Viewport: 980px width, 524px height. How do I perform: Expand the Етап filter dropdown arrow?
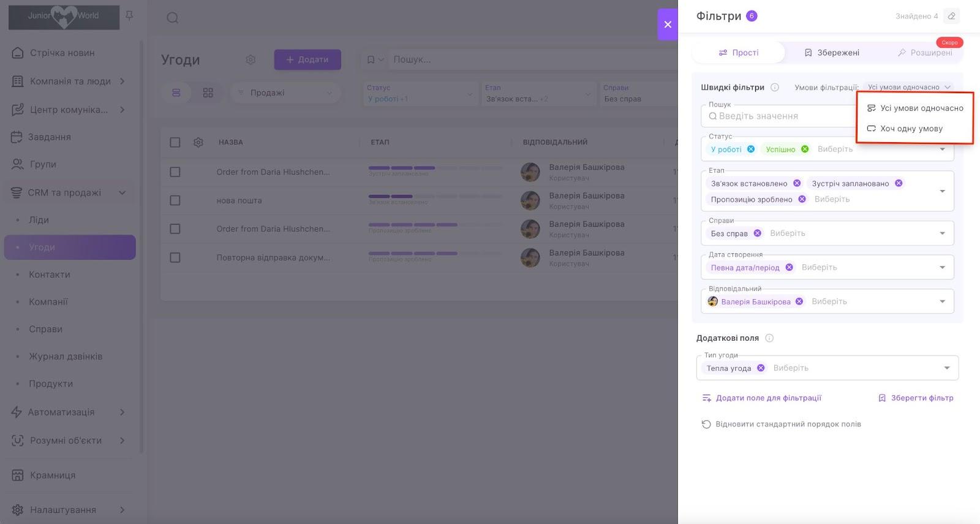point(942,191)
